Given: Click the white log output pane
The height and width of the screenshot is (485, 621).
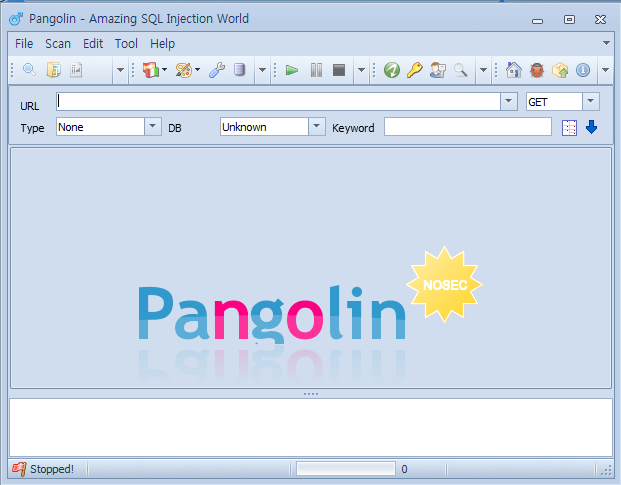Looking at the screenshot, I should click(311, 428).
